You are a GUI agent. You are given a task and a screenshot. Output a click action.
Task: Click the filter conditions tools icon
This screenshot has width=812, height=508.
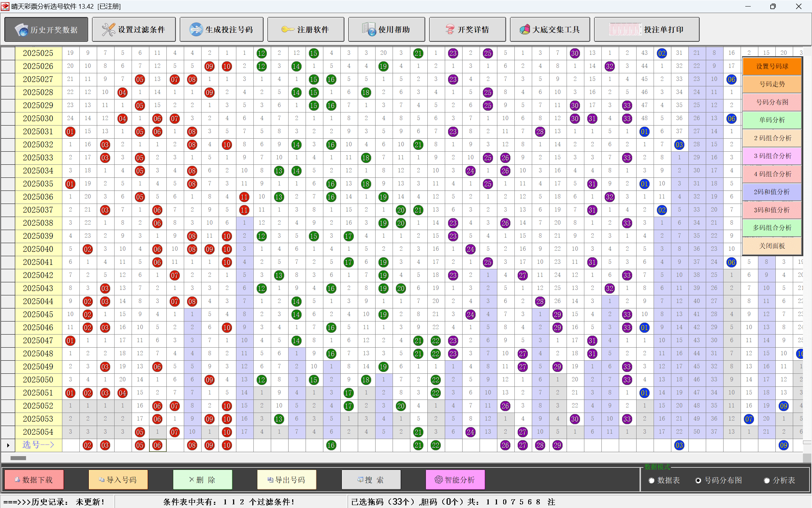coord(108,30)
